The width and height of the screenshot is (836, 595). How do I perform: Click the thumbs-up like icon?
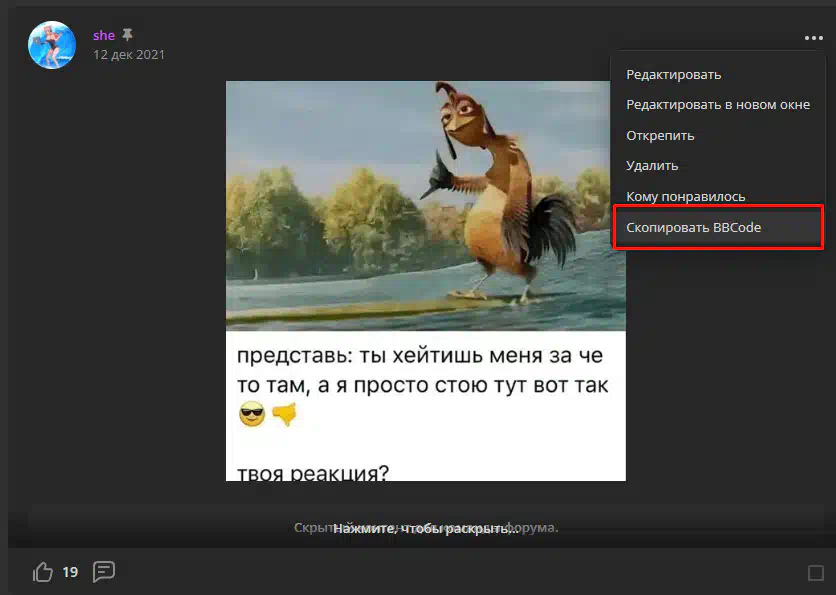click(43, 572)
